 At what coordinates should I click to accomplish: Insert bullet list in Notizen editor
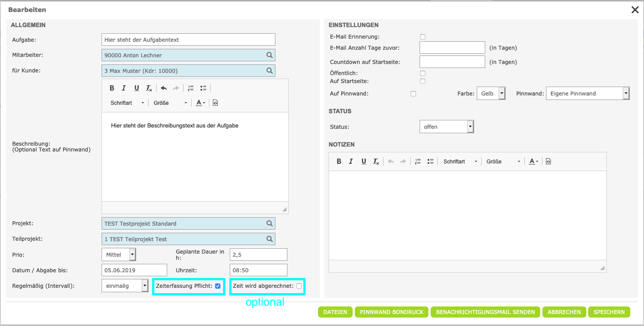click(x=430, y=161)
